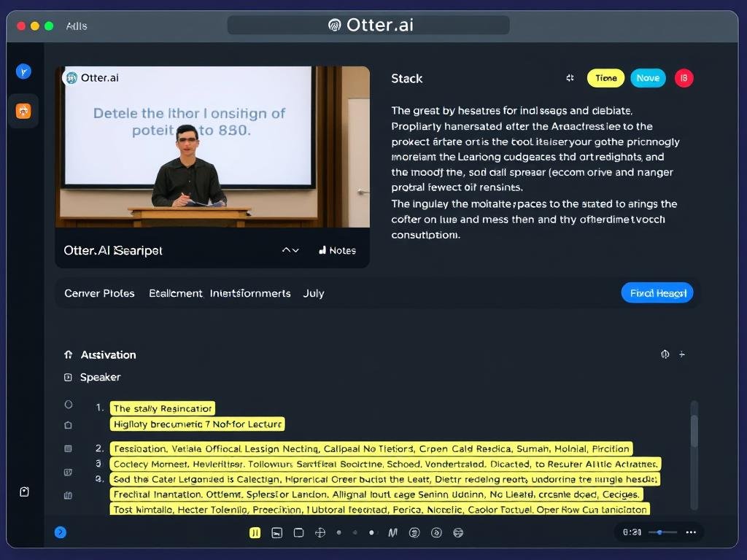Open the three-dots menu at the bottom right

(x=691, y=532)
